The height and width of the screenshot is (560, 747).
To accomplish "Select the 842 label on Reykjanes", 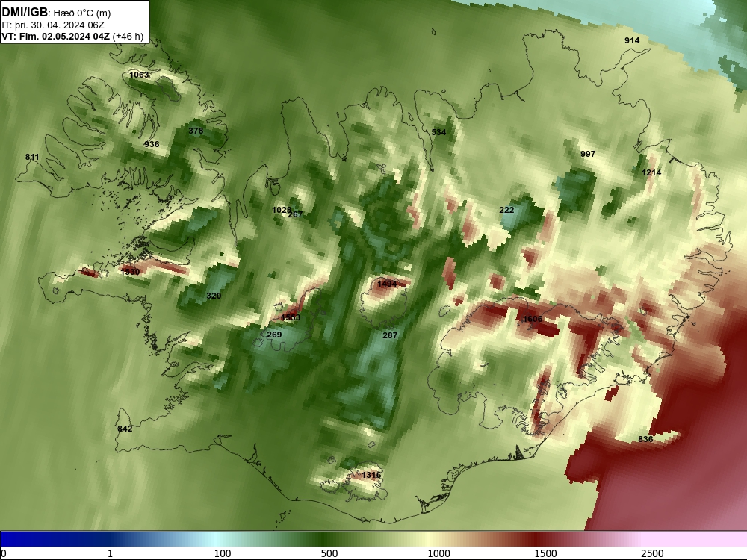I will [x=125, y=429].
